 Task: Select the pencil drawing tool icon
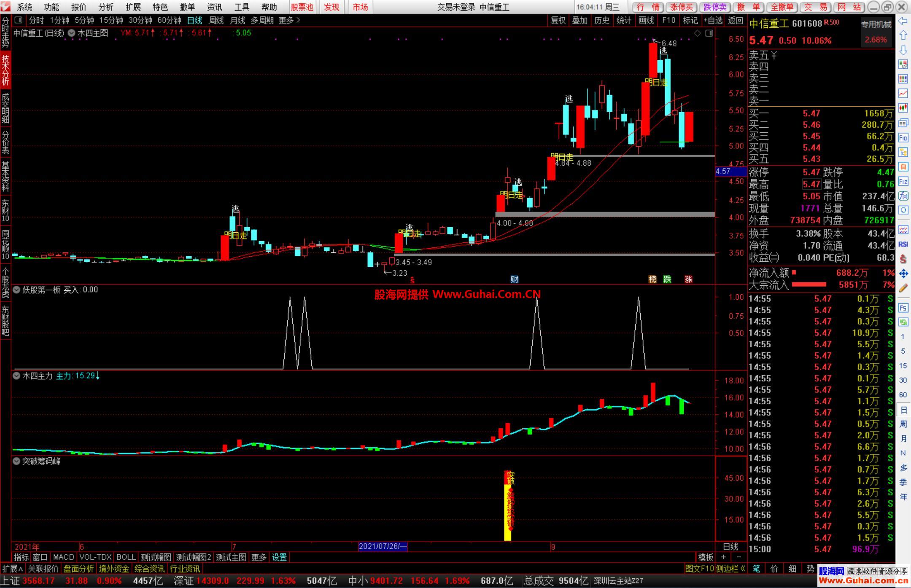coord(903,288)
